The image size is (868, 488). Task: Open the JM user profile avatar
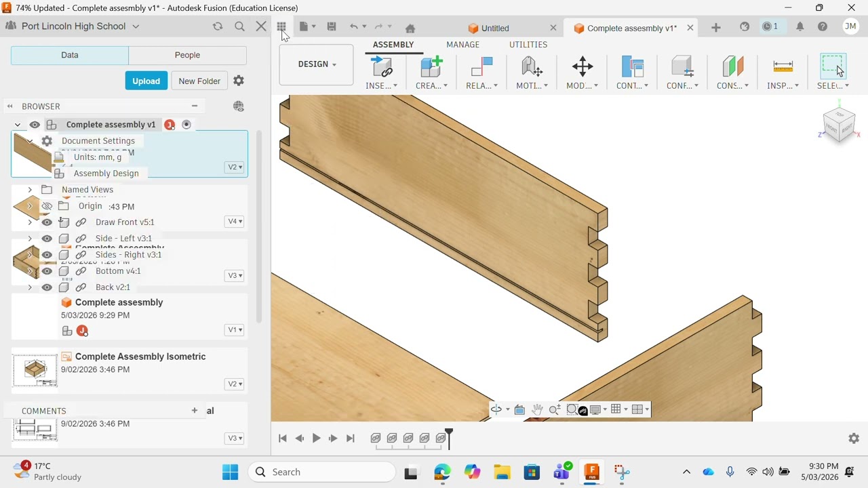[850, 26]
